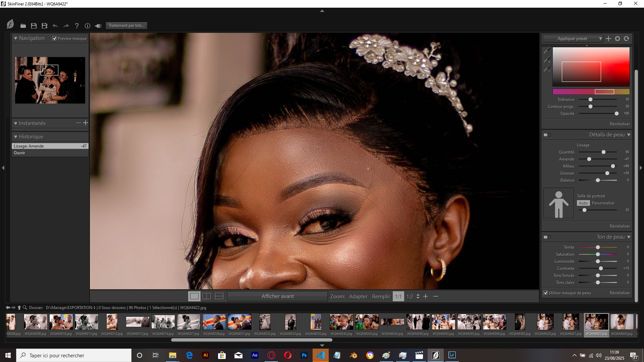Select the add-color eyedropper with plus
644x362 pixels.
pos(547,60)
